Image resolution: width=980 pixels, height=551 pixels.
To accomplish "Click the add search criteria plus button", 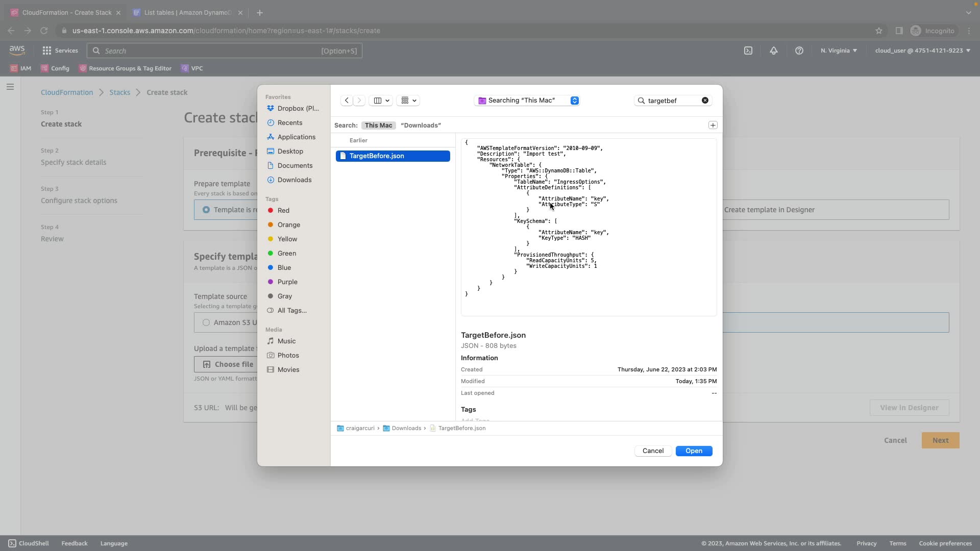I will click(713, 125).
